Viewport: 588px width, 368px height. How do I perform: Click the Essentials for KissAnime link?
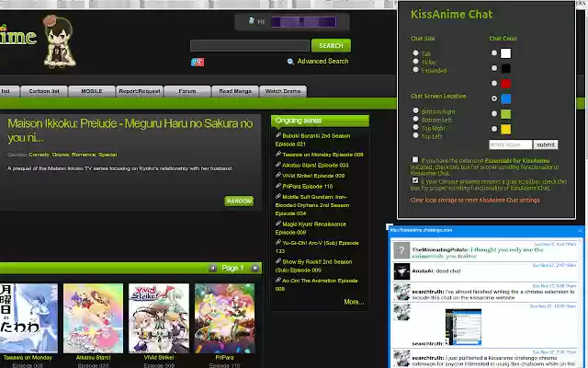(516, 161)
